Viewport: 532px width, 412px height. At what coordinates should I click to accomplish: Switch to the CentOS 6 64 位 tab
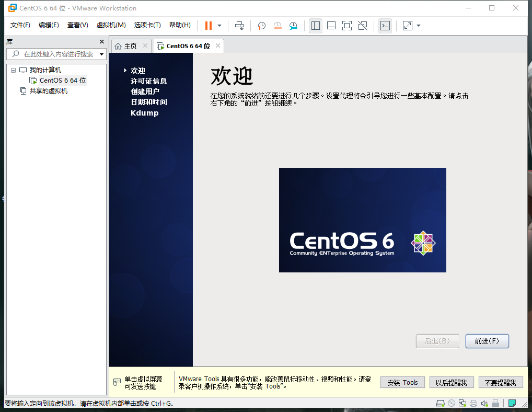[188, 46]
